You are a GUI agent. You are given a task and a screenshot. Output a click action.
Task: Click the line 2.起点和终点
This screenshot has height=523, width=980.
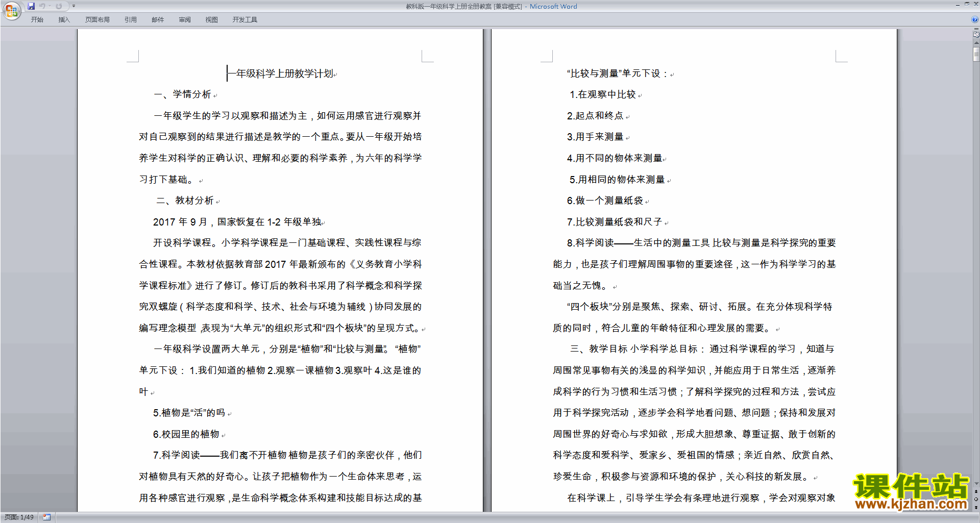click(x=595, y=116)
